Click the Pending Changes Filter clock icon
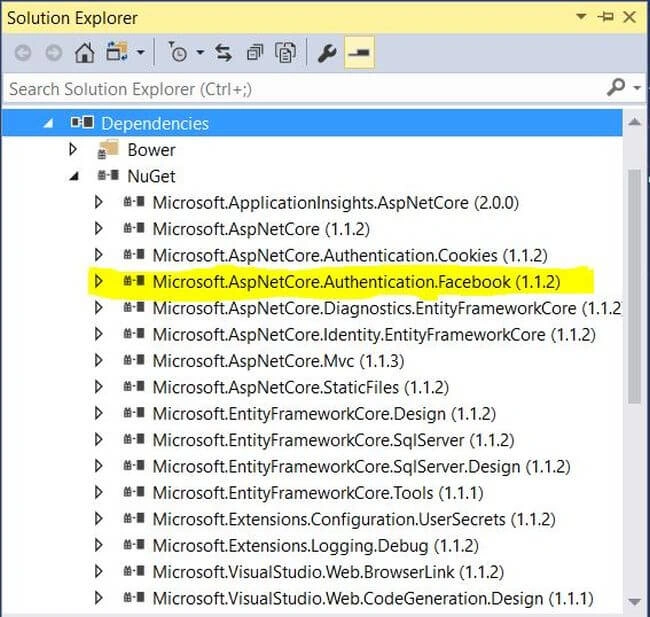The width and height of the screenshot is (650, 617). 177,52
